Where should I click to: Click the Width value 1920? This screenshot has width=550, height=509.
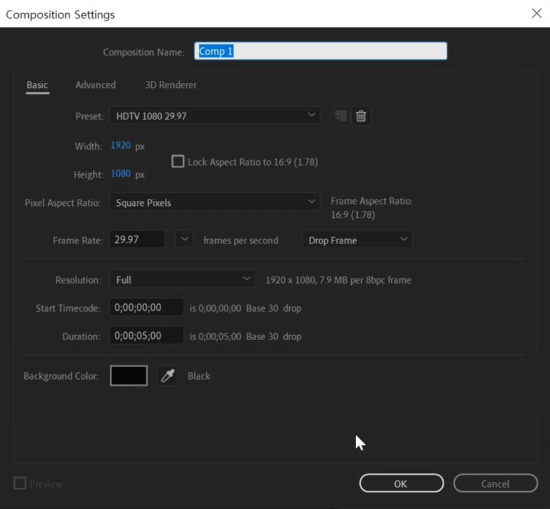pyautogui.click(x=121, y=145)
